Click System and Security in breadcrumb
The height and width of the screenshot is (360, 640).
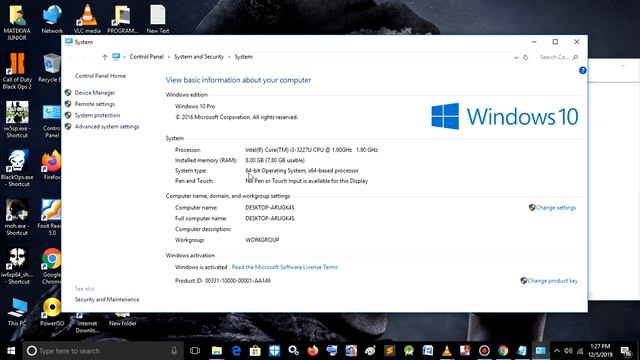coord(199,57)
